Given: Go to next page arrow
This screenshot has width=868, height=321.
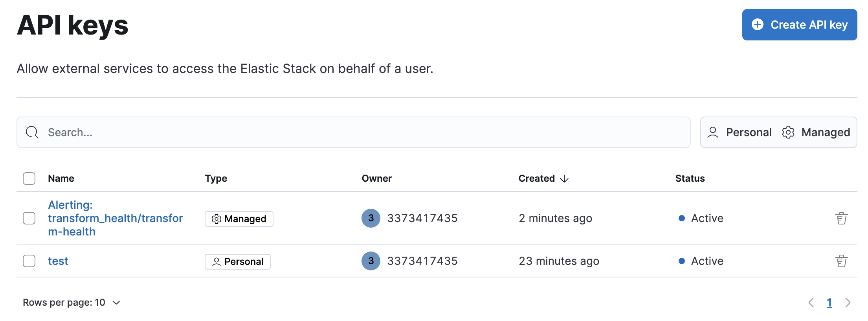Looking at the screenshot, I should (x=848, y=303).
